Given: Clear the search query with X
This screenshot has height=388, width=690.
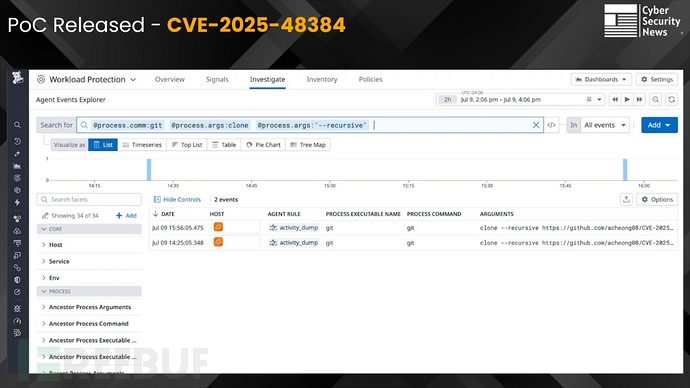Looking at the screenshot, I should coord(536,125).
